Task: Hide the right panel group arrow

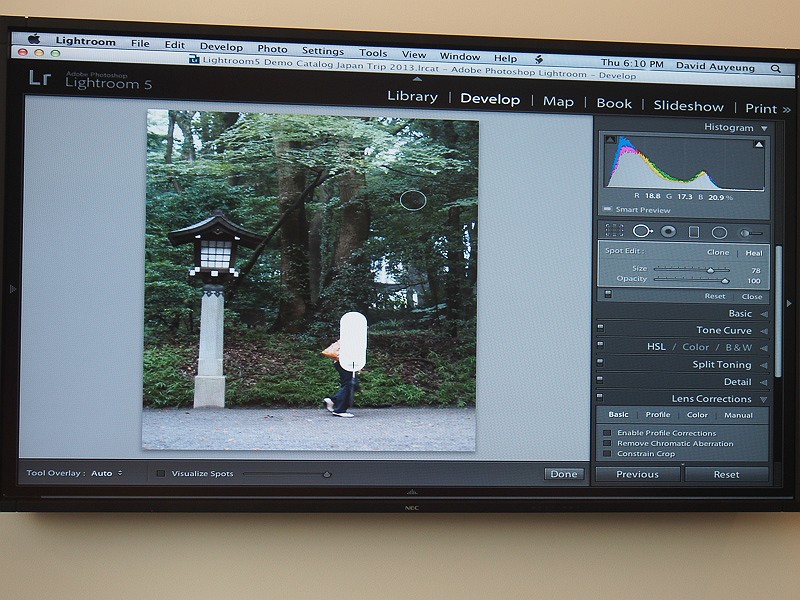Action: [x=789, y=303]
